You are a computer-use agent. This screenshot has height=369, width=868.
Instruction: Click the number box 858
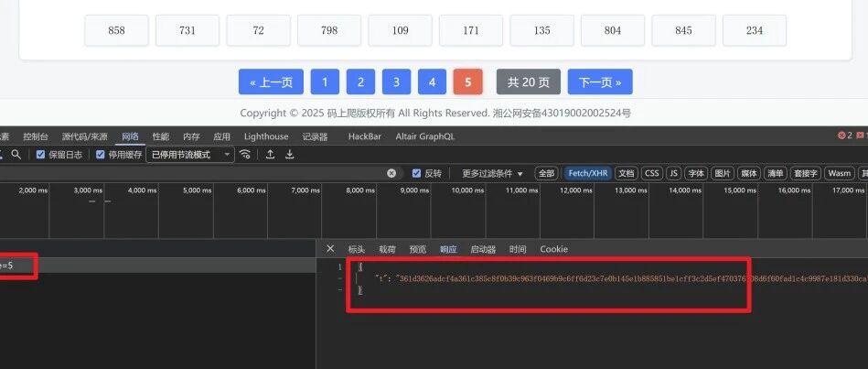pyautogui.click(x=117, y=30)
